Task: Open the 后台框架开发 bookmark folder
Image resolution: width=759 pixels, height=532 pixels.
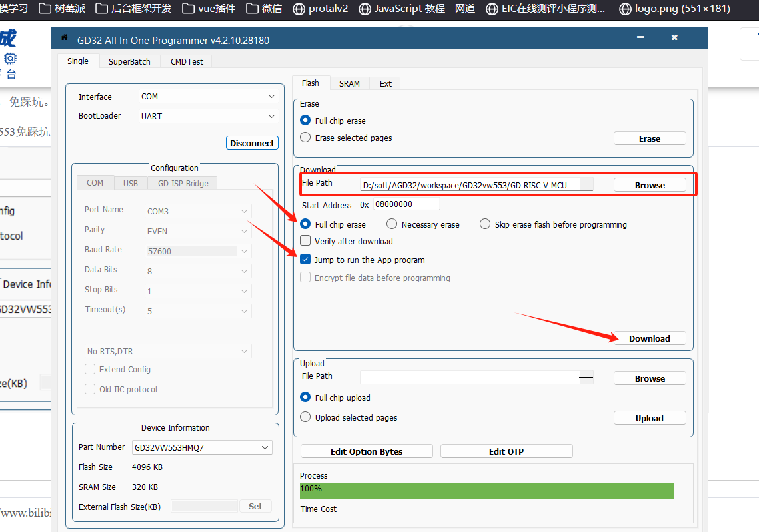Action: [133, 9]
